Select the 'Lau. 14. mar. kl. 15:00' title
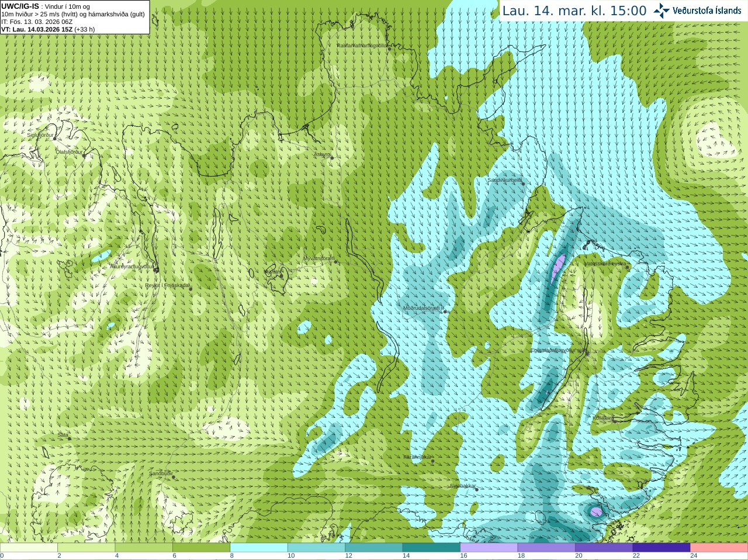The height and width of the screenshot is (560, 748). pos(574,11)
